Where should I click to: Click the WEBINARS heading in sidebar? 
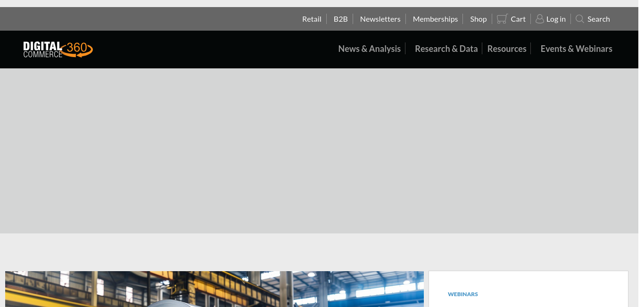click(463, 294)
